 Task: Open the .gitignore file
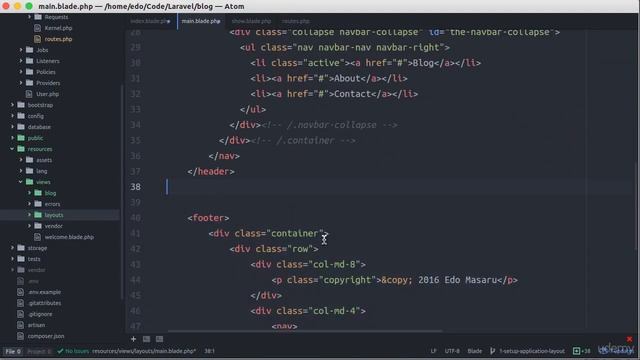[40, 314]
